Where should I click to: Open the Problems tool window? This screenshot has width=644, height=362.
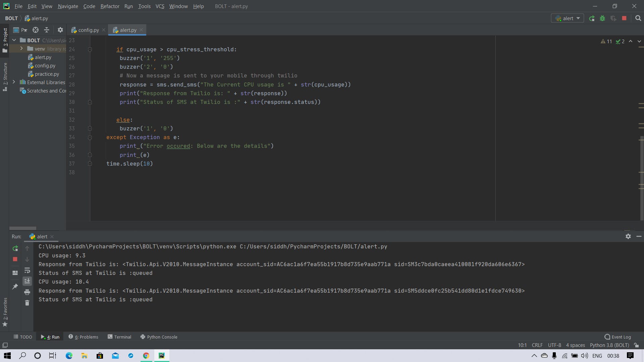pyautogui.click(x=83, y=337)
